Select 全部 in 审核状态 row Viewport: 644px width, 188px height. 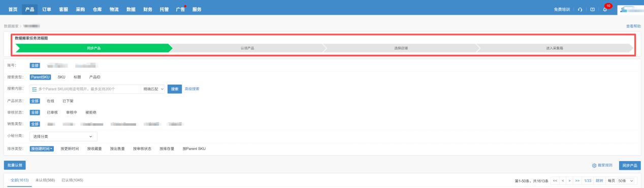pos(35,112)
